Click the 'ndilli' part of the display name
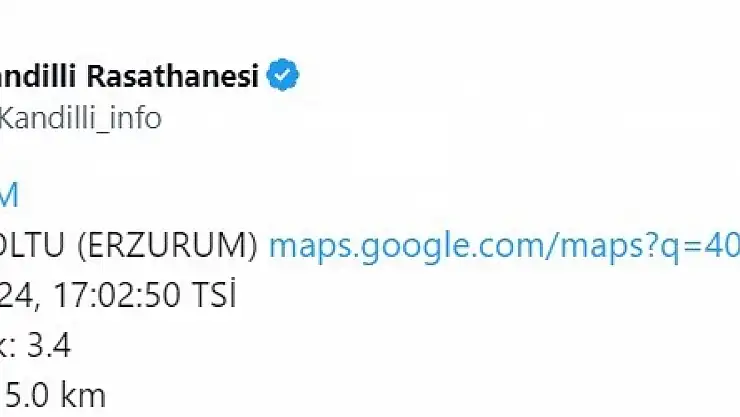740x417 pixels. click(38, 75)
